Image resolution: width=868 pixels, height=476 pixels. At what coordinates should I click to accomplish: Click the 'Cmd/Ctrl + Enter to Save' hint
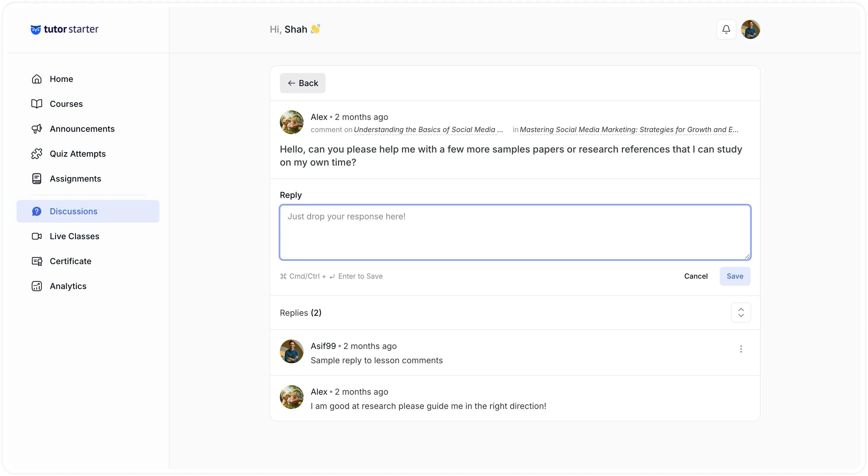(x=331, y=276)
